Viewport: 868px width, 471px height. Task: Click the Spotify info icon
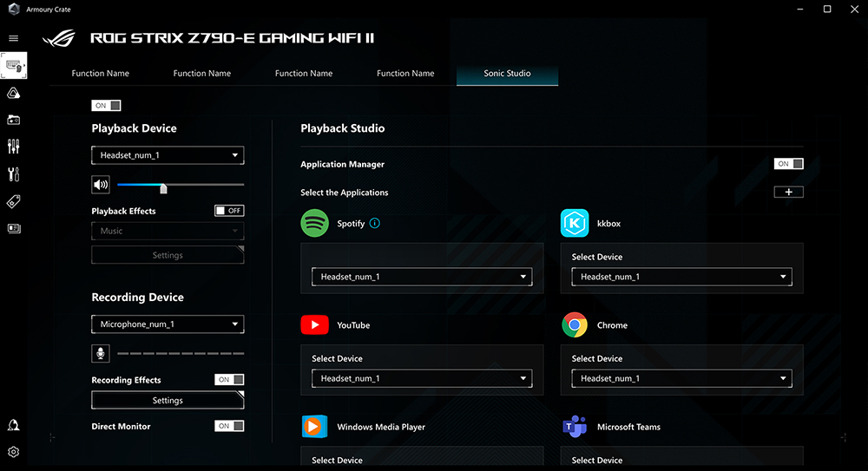[375, 223]
